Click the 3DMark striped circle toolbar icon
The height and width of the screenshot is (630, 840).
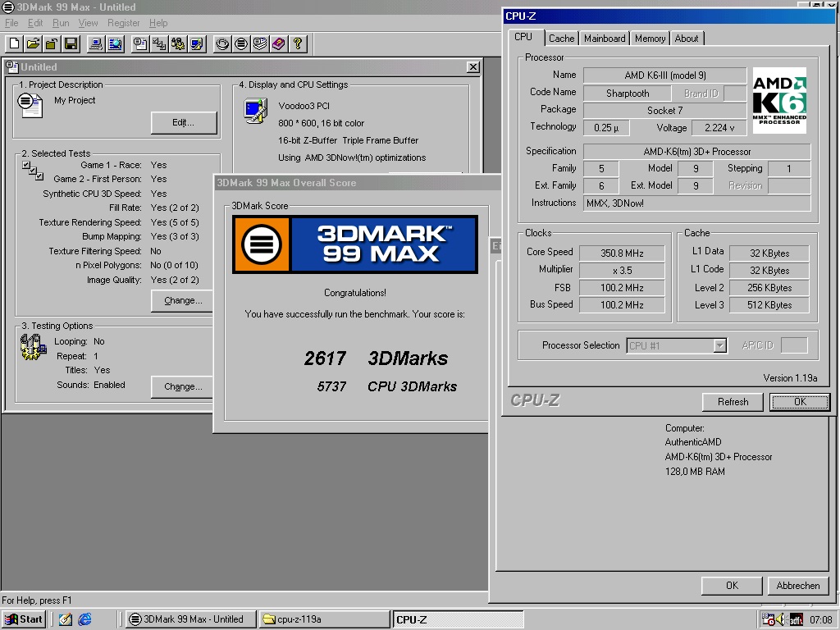tap(241, 44)
